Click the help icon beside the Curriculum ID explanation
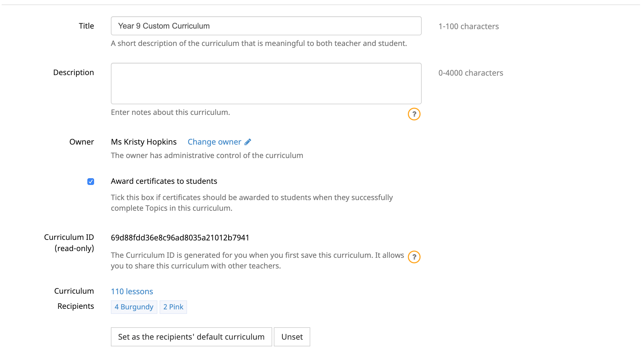This screenshot has height=350, width=644. pyautogui.click(x=414, y=257)
